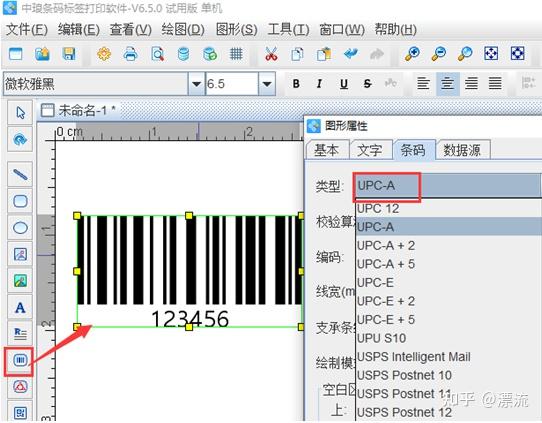Select the QR code tool

20,412
